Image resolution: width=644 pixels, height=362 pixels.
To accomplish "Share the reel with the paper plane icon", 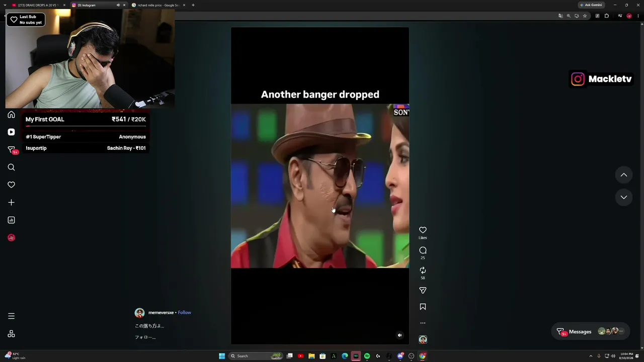I will pos(423,291).
